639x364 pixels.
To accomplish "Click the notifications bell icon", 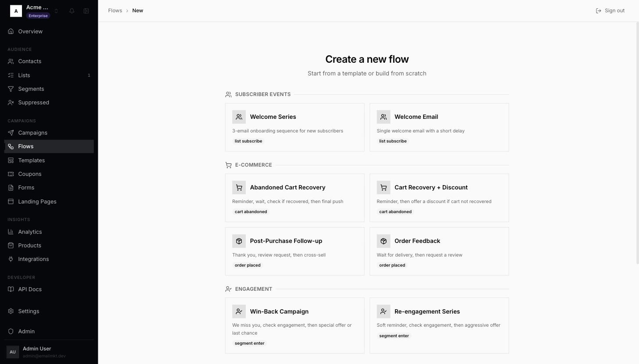I will coord(72,11).
